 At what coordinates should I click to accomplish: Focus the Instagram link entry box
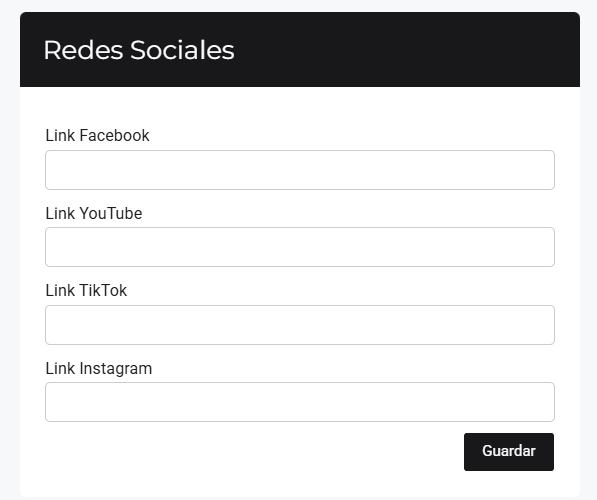[x=300, y=402]
